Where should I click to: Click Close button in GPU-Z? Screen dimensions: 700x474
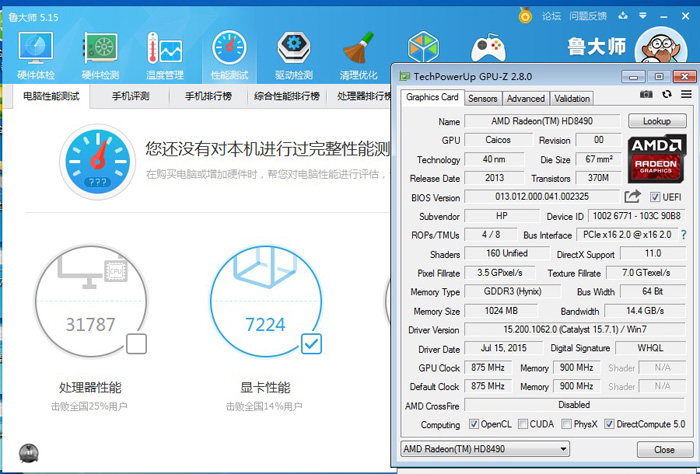pyautogui.click(x=664, y=449)
